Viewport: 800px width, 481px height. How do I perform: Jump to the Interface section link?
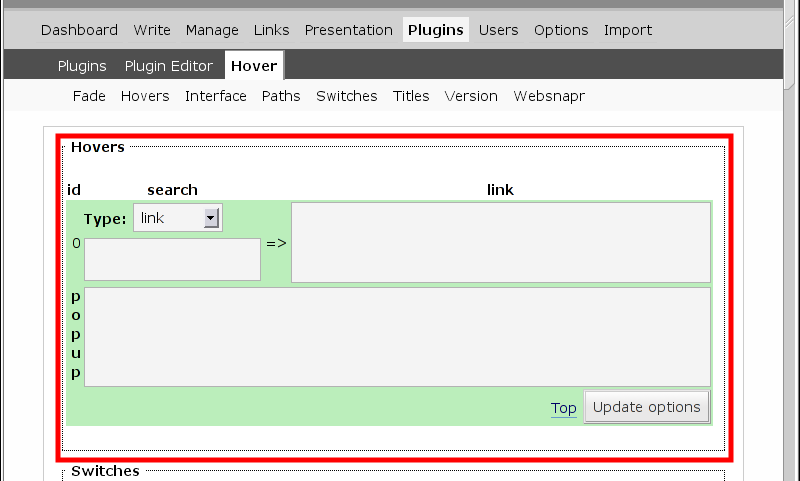click(216, 96)
